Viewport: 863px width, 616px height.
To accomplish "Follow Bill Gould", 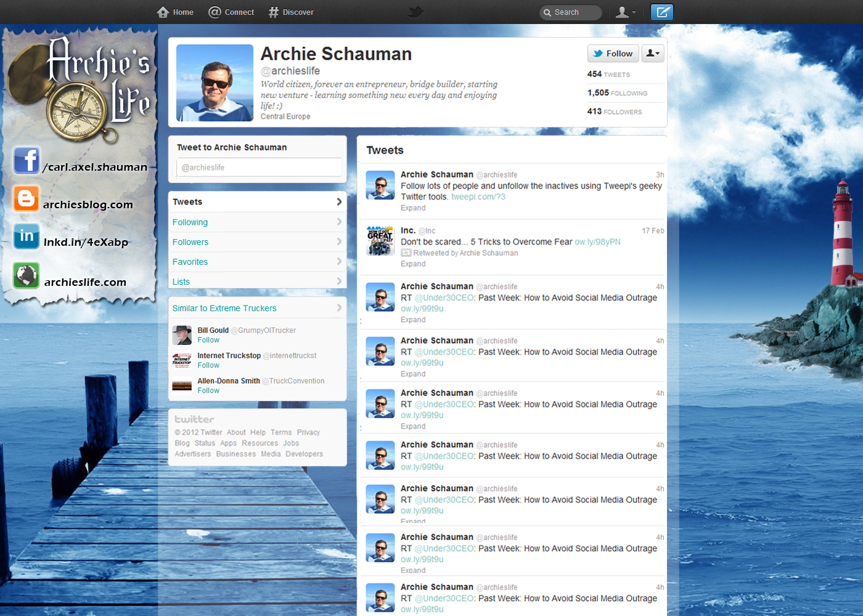I will coord(208,340).
